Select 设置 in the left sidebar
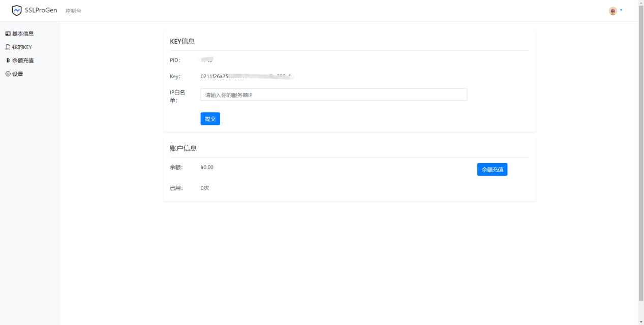 (18, 74)
